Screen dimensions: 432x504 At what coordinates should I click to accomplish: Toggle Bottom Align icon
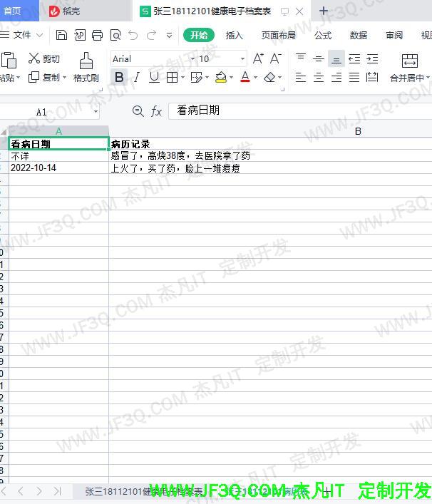click(336, 58)
